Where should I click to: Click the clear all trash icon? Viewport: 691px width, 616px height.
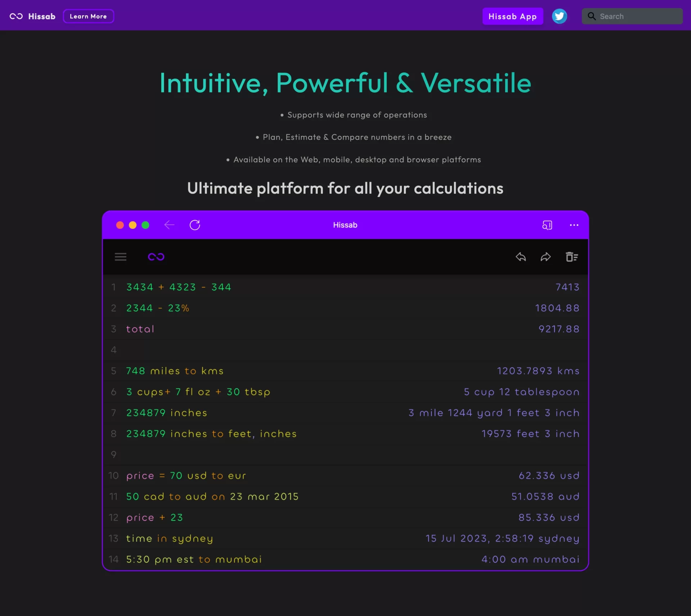[x=572, y=257]
